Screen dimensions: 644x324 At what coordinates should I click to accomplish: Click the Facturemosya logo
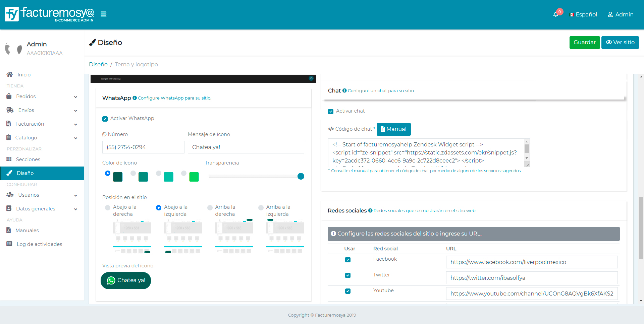[49, 14]
